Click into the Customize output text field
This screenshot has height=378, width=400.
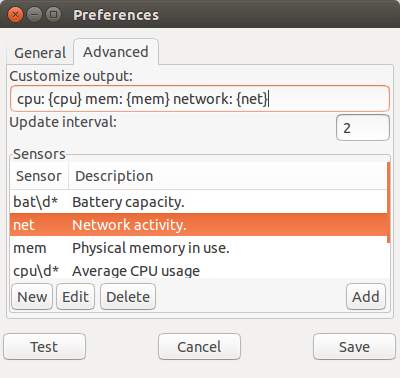pos(200,99)
